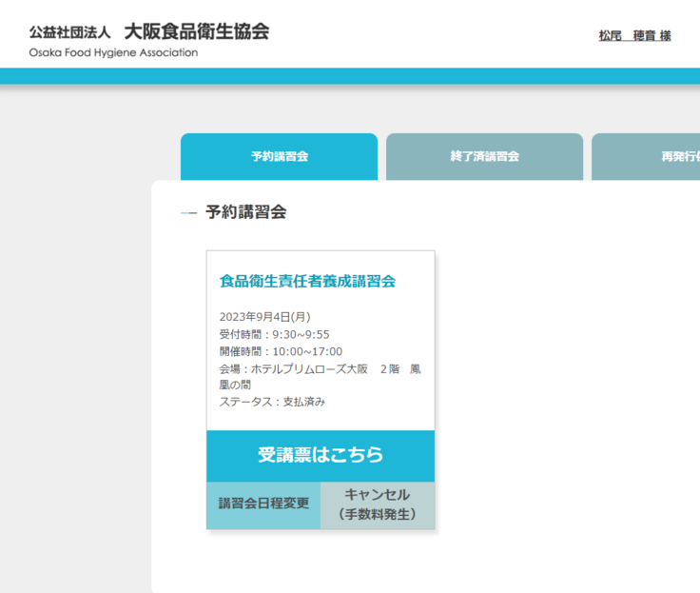Click the 大阪食品衛生協会 logo title
The width and height of the screenshot is (700, 593).
coord(196,31)
